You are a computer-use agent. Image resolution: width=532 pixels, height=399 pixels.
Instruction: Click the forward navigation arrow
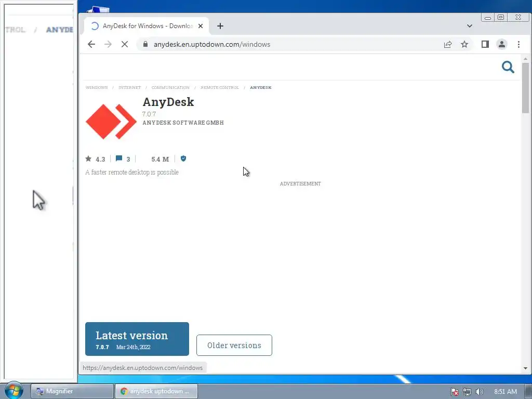pos(108,44)
